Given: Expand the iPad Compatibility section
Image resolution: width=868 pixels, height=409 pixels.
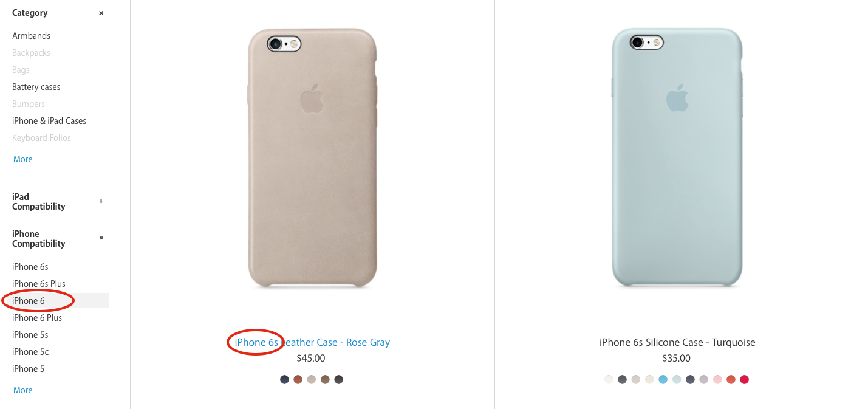Looking at the screenshot, I should tap(101, 201).
